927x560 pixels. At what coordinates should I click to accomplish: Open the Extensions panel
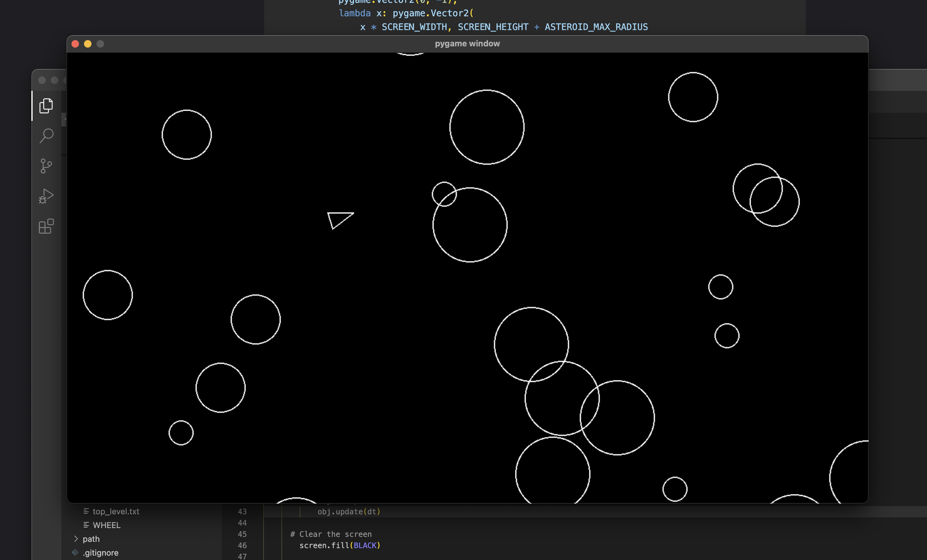point(46,226)
